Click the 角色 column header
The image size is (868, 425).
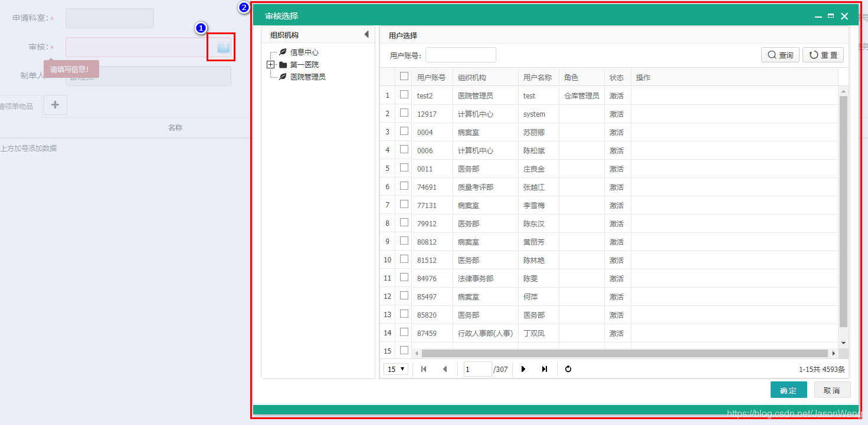pyautogui.click(x=571, y=77)
